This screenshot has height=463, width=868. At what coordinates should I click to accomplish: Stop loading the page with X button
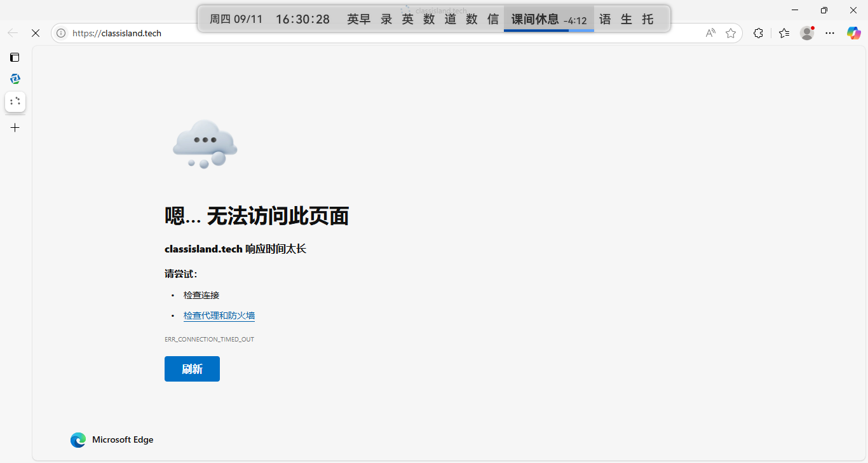point(36,33)
